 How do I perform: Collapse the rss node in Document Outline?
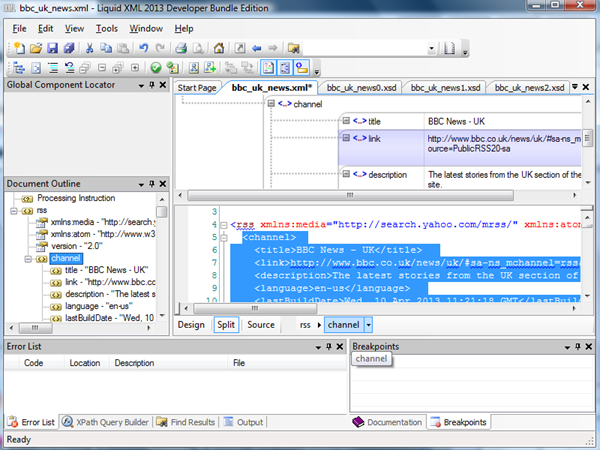[x=14, y=210]
